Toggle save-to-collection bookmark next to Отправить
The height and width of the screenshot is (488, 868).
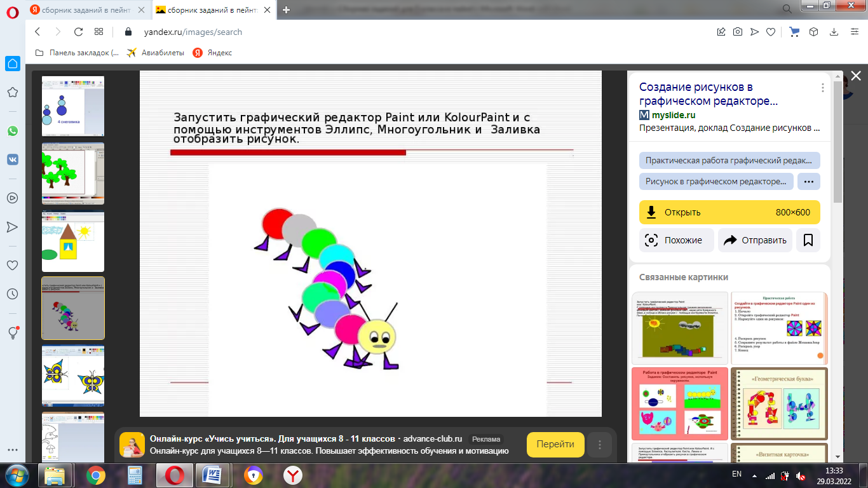tap(808, 240)
